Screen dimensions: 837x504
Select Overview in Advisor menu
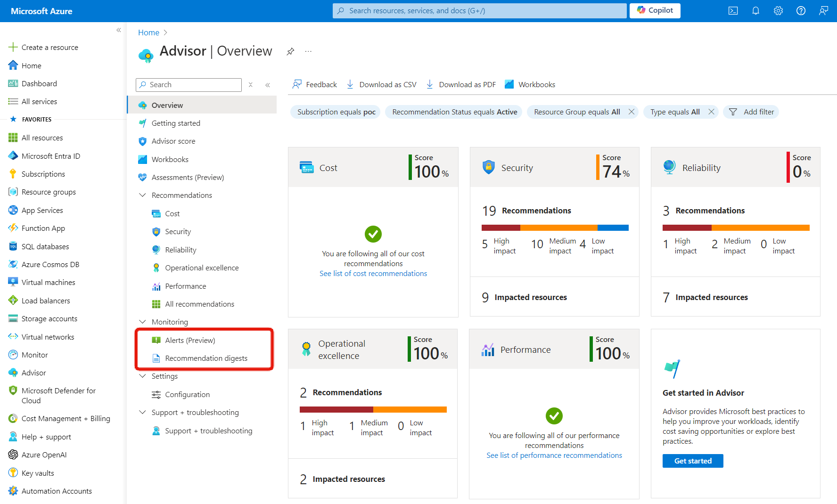coord(202,105)
